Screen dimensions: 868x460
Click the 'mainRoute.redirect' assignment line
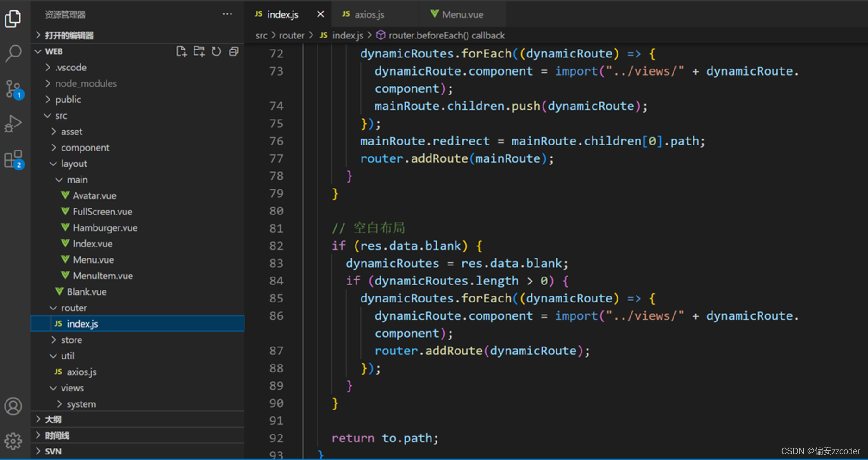tap(532, 141)
